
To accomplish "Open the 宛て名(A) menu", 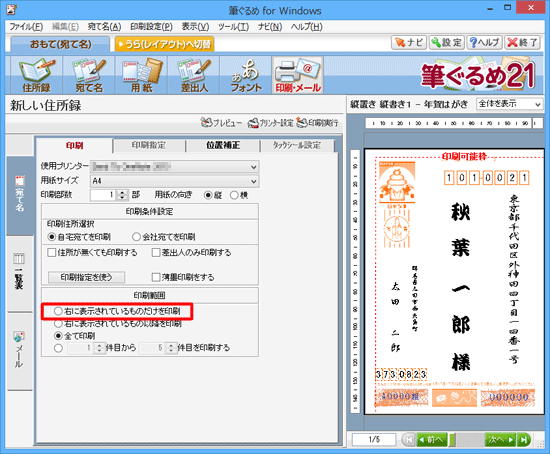I will [104, 27].
